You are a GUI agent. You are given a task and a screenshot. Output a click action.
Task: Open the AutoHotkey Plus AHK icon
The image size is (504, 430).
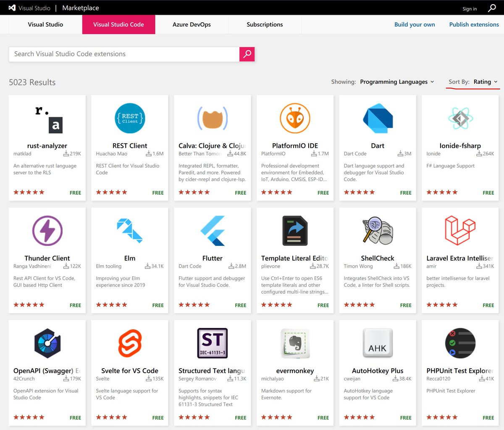(377, 343)
